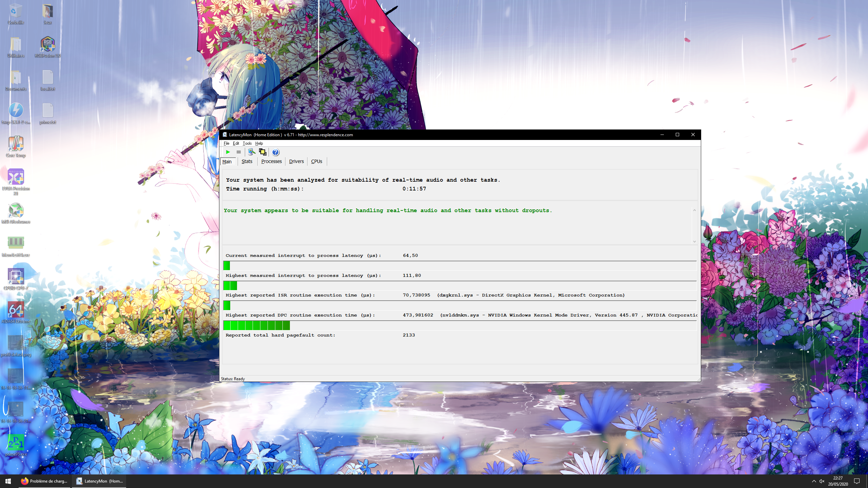
Task: Open the options icon with monitor and pen
Action: tap(251, 152)
